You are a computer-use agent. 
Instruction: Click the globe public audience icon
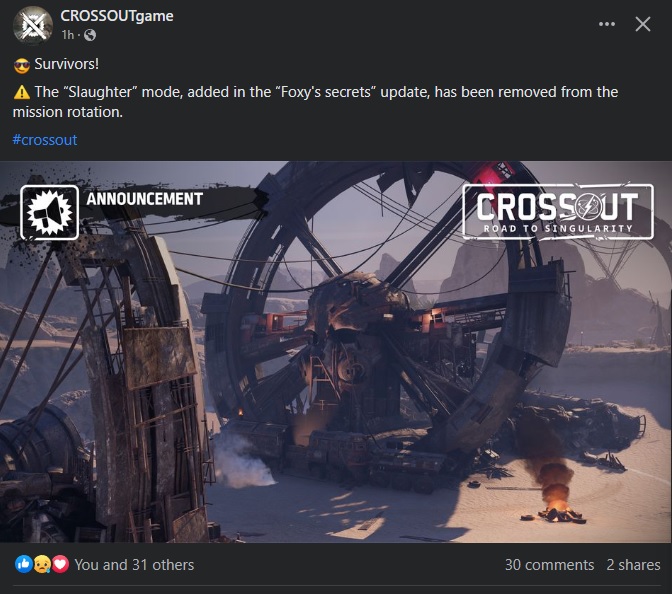click(x=90, y=35)
